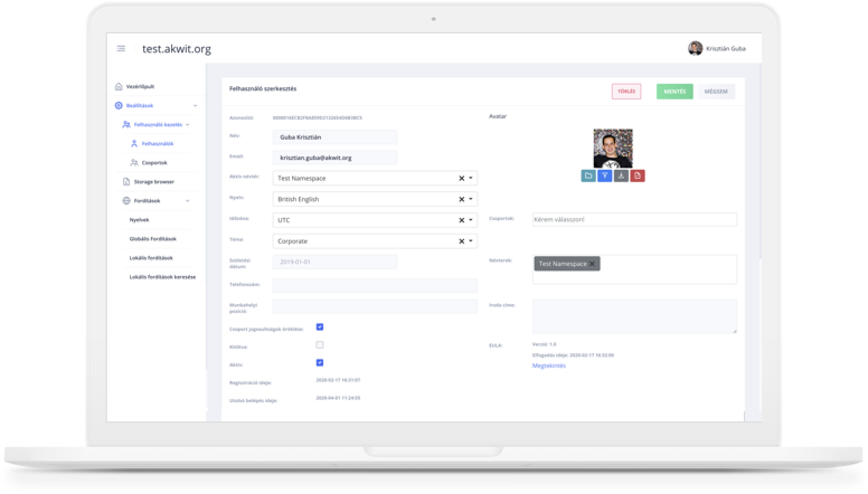Go to Vezérlőpult in sidebar
This screenshot has width=868, height=494.
[x=140, y=87]
